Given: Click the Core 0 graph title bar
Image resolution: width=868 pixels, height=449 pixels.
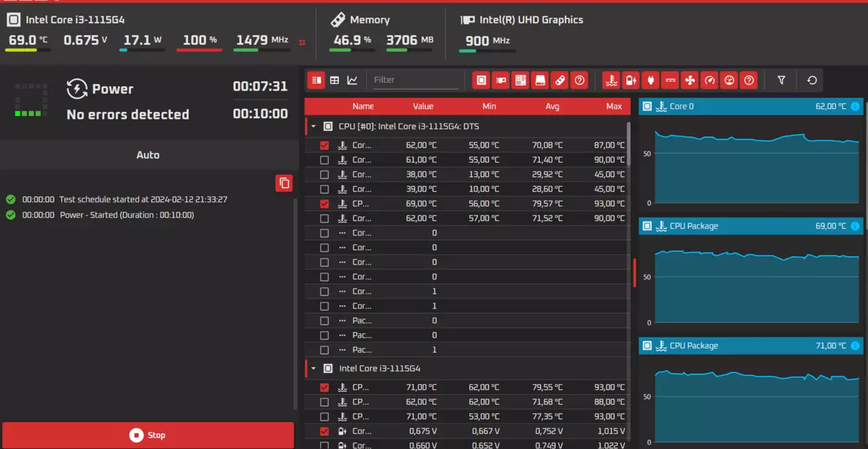Looking at the screenshot, I should tap(751, 106).
